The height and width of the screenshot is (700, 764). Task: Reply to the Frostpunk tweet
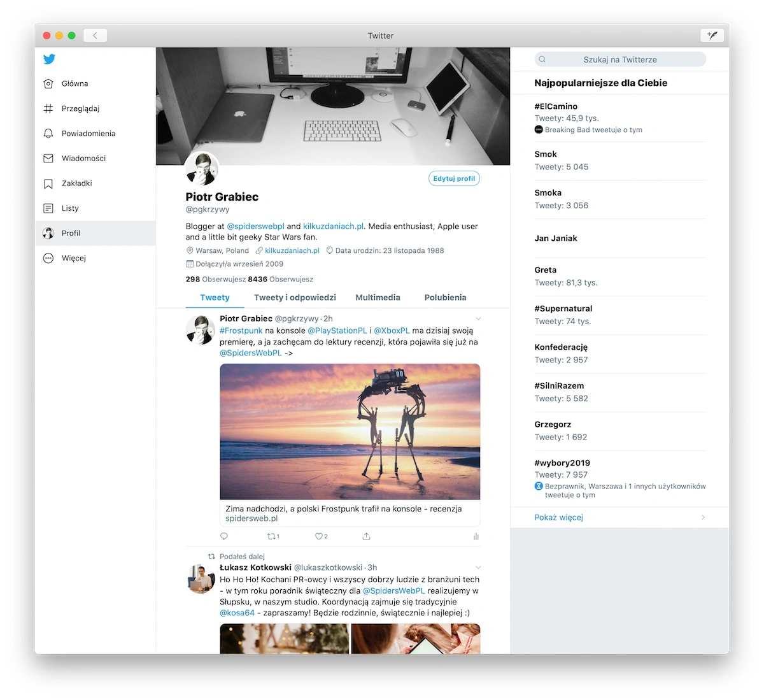pyautogui.click(x=224, y=536)
